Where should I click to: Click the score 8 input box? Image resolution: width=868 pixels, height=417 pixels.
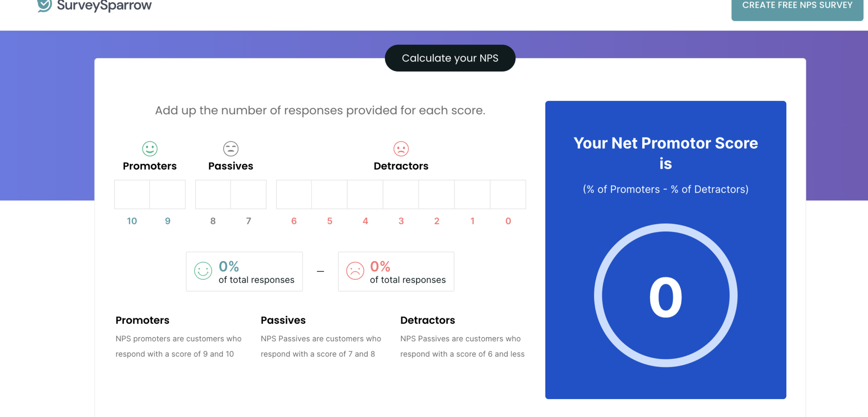212,194
